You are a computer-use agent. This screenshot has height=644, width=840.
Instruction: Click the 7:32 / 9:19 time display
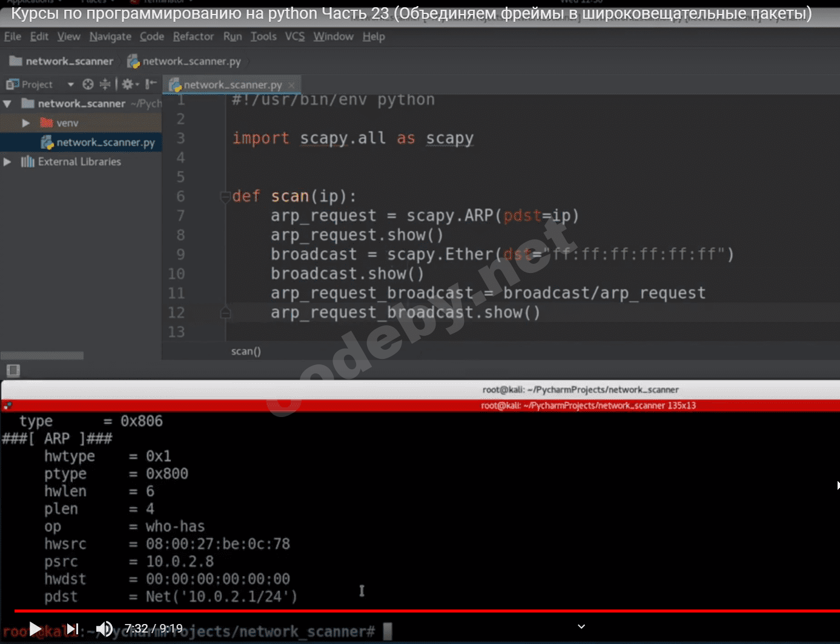tap(153, 629)
